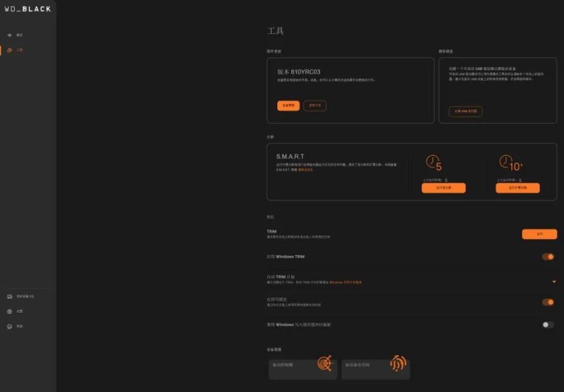Image resolution: width=564 pixels, height=392 pixels.
Task: Click the target icon on identify controller card
Action: [325, 363]
